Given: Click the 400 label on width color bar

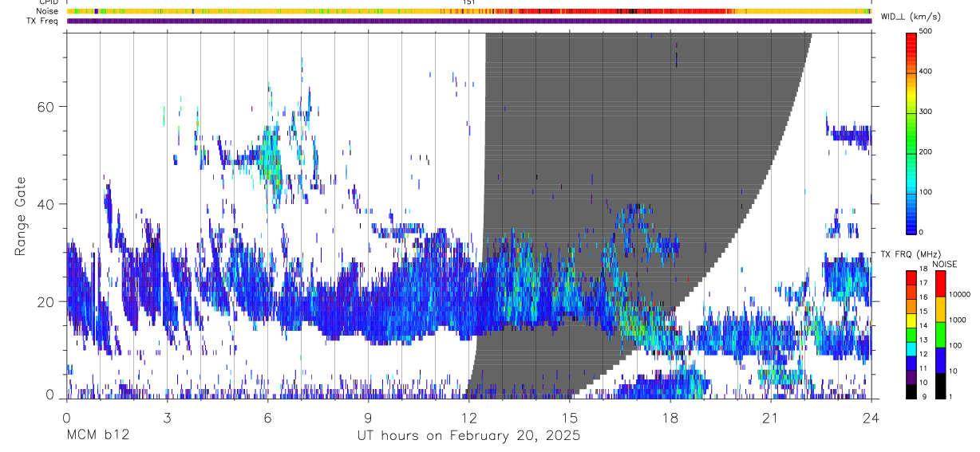Looking at the screenshot, I should point(926,72).
